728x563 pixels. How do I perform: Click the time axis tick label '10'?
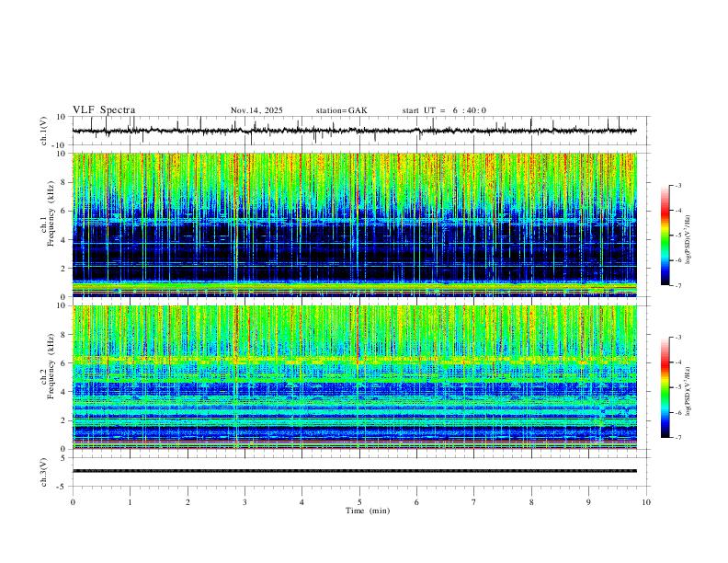pyautogui.click(x=646, y=502)
